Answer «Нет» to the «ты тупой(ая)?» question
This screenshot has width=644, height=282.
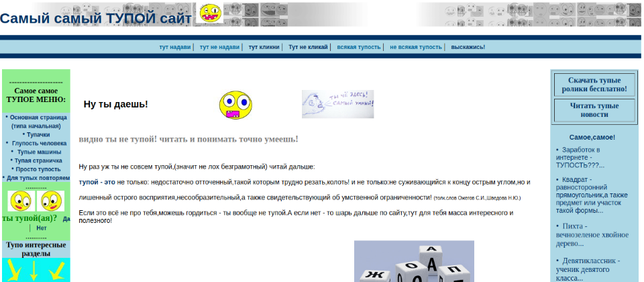[42, 228]
